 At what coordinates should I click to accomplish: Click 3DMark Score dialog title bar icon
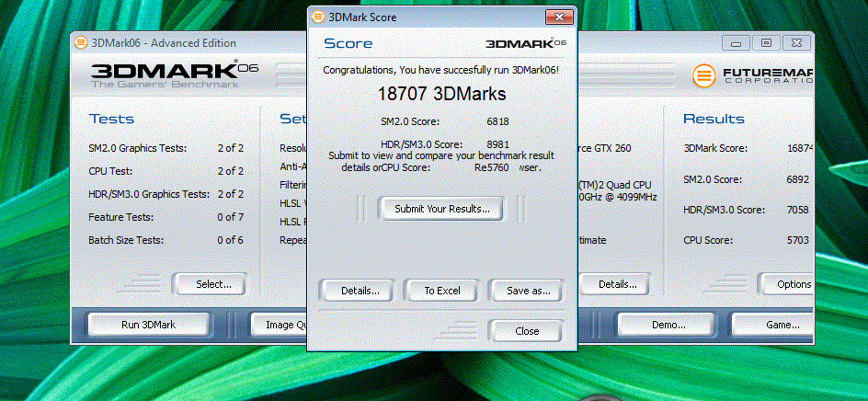(318, 17)
